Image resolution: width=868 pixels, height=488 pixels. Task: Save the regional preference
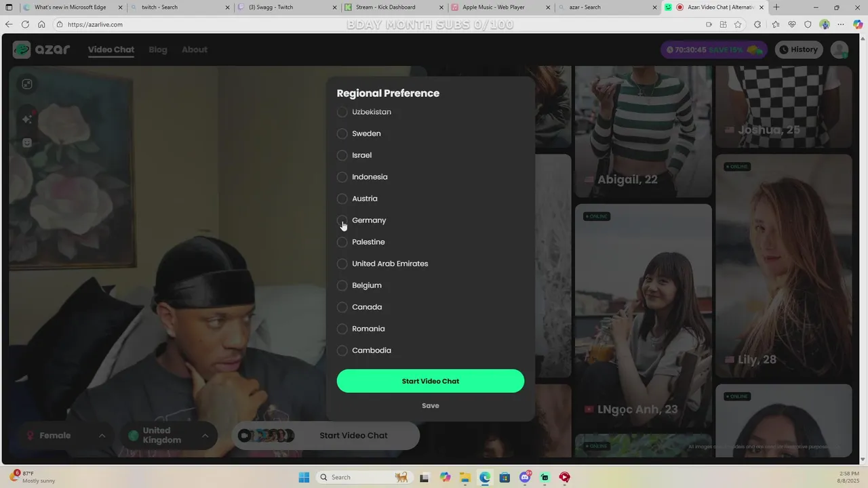(x=431, y=405)
